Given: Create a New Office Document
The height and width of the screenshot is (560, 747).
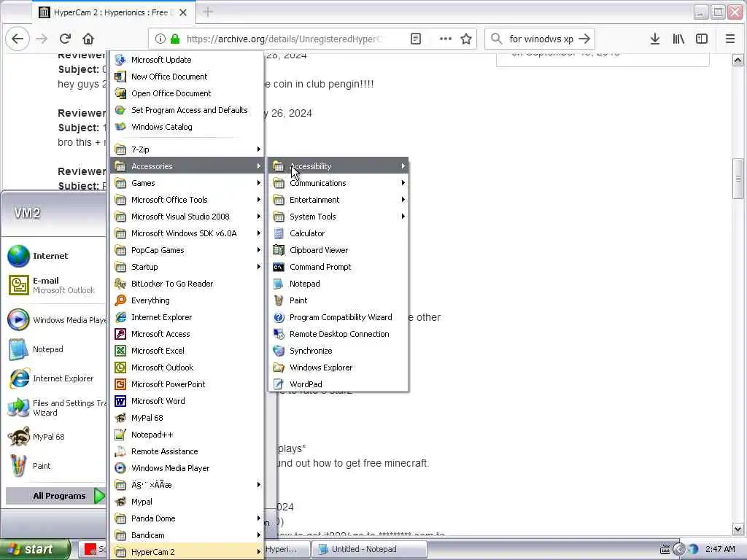Looking at the screenshot, I should (187, 76).
